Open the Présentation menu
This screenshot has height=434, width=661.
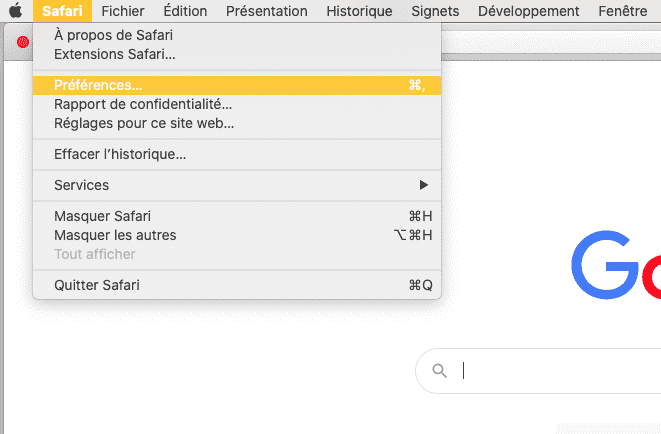pyautogui.click(x=266, y=11)
